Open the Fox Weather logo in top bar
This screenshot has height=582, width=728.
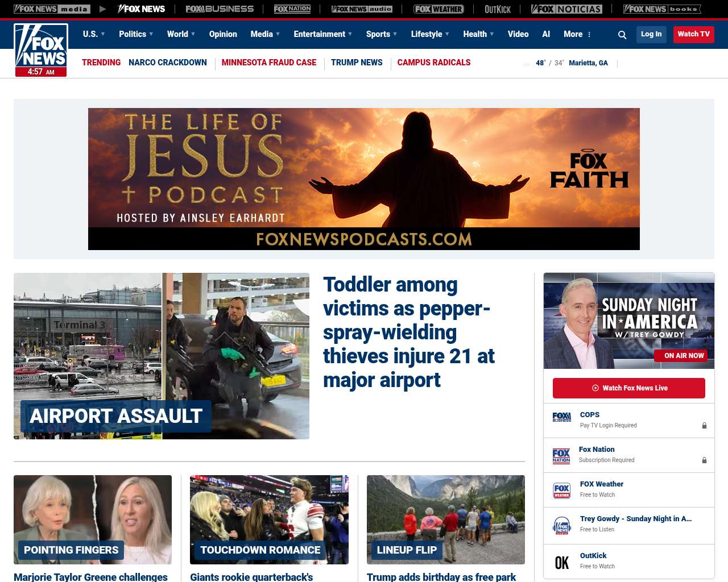coord(439,9)
